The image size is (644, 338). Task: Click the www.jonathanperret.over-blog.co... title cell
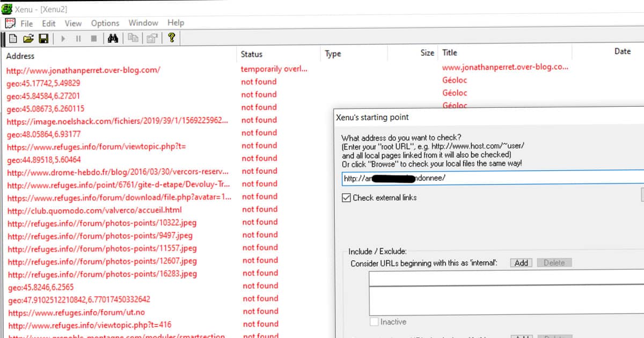tap(505, 67)
